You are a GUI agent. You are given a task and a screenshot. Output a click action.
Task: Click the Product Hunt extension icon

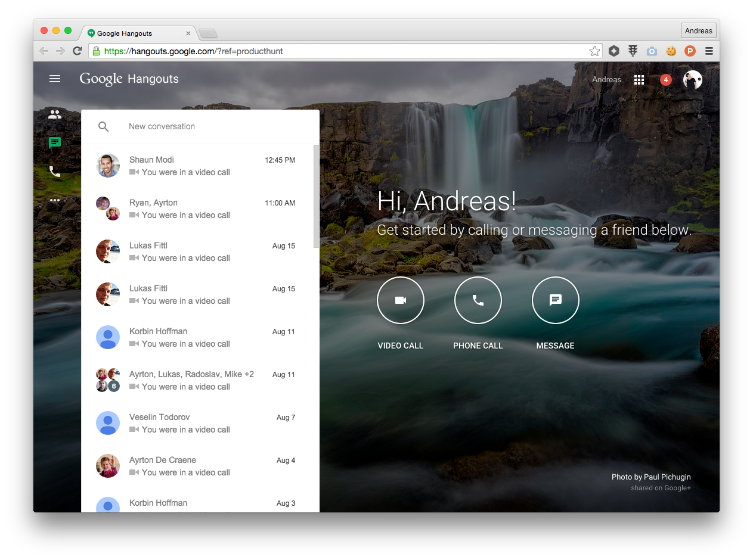point(690,51)
